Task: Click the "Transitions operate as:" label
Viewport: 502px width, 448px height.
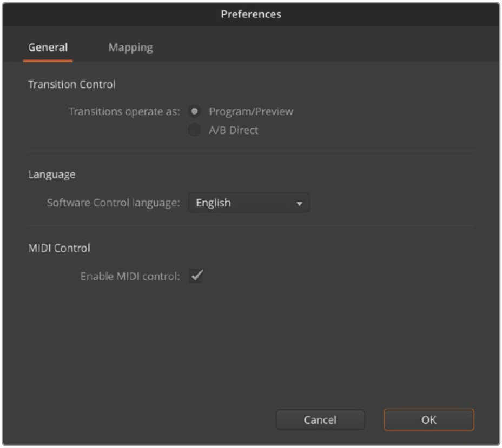Action: pos(124,112)
